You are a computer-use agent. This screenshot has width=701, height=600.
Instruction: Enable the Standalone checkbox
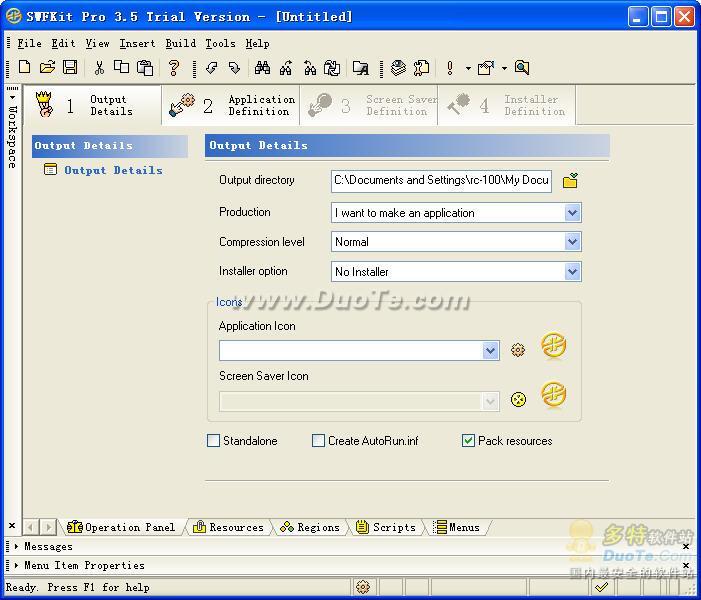[x=214, y=440]
